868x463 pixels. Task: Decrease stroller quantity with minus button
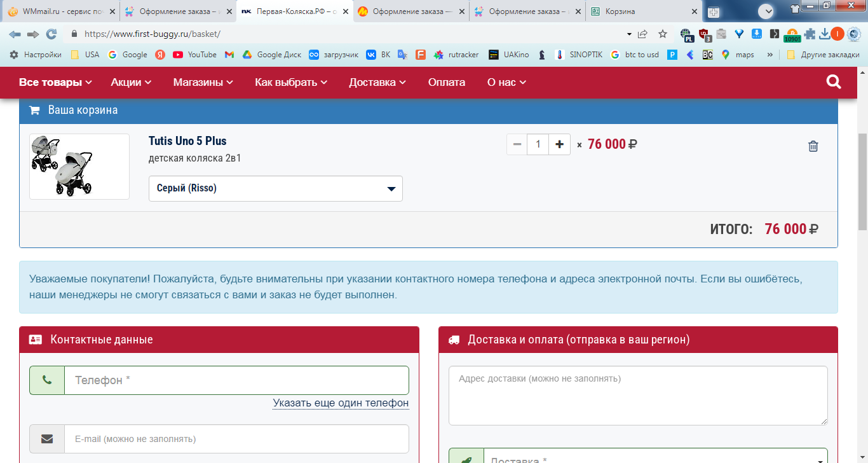[517, 144]
